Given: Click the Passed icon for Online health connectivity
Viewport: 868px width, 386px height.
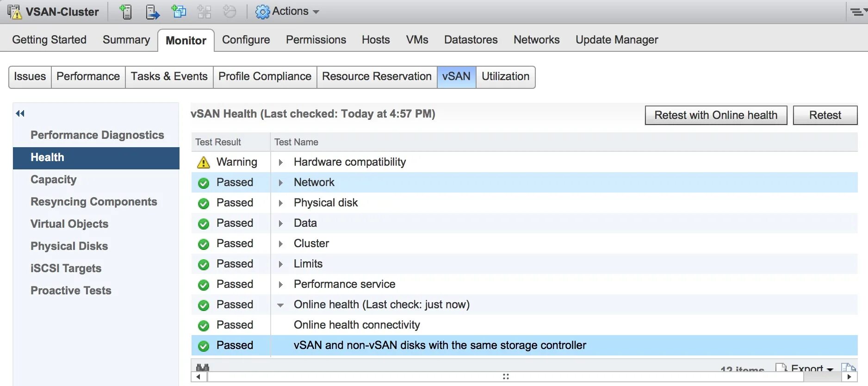Looking at the screenshot, I should tap(204, 325).
